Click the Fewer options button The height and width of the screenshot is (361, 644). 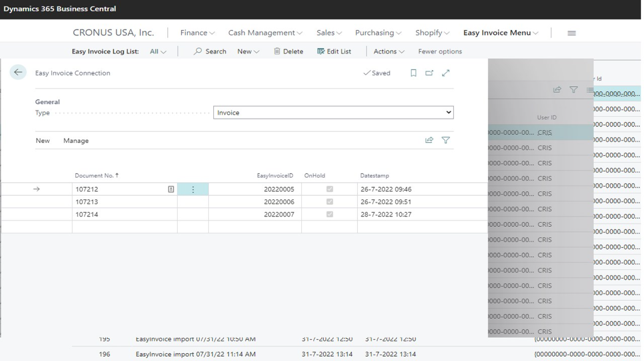point(440,52)
